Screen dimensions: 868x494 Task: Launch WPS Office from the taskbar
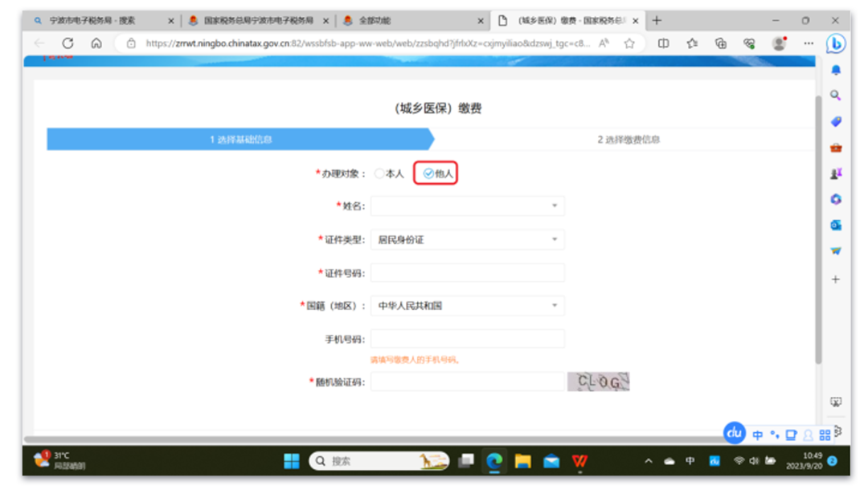pyautogui.click(x=579, y=461)
